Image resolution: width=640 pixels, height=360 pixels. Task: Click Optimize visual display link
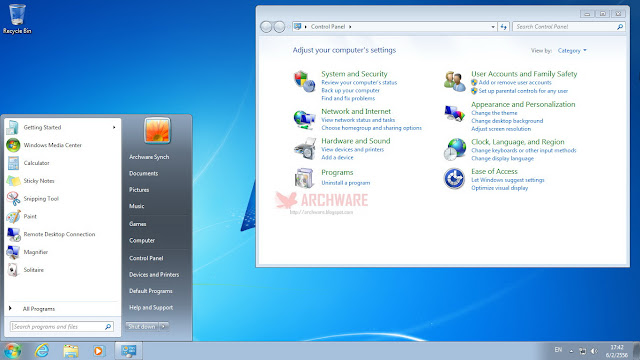(x=500, y=188)
